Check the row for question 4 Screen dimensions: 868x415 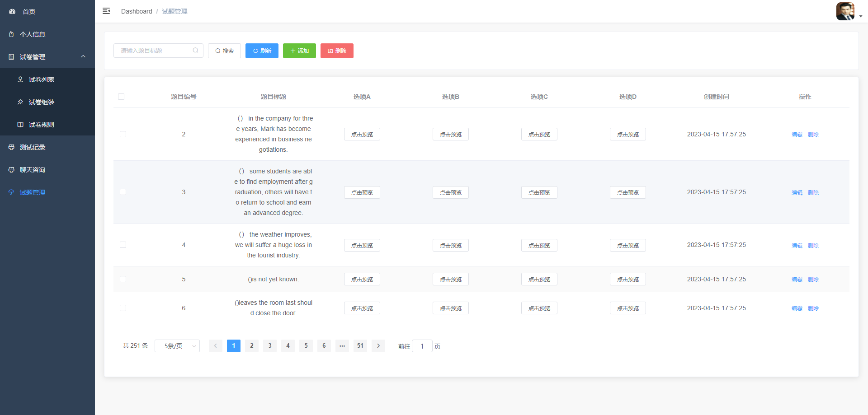[x=123, y=245]
